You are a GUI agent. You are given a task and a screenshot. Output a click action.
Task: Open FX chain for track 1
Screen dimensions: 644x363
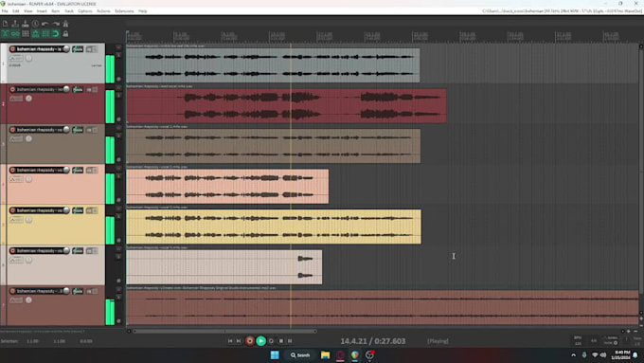[x=89, y=49]
